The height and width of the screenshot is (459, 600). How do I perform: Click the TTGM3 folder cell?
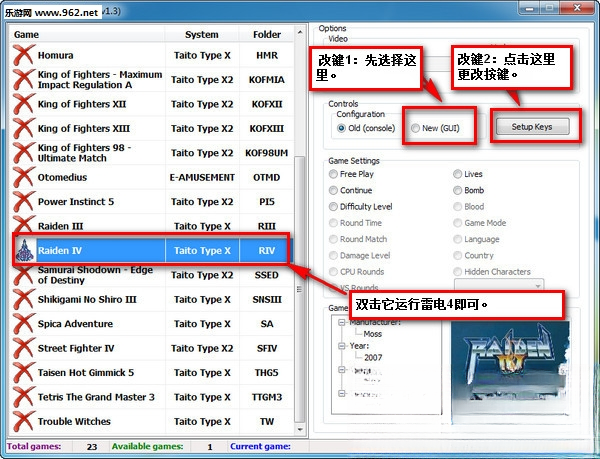(267, 397)
